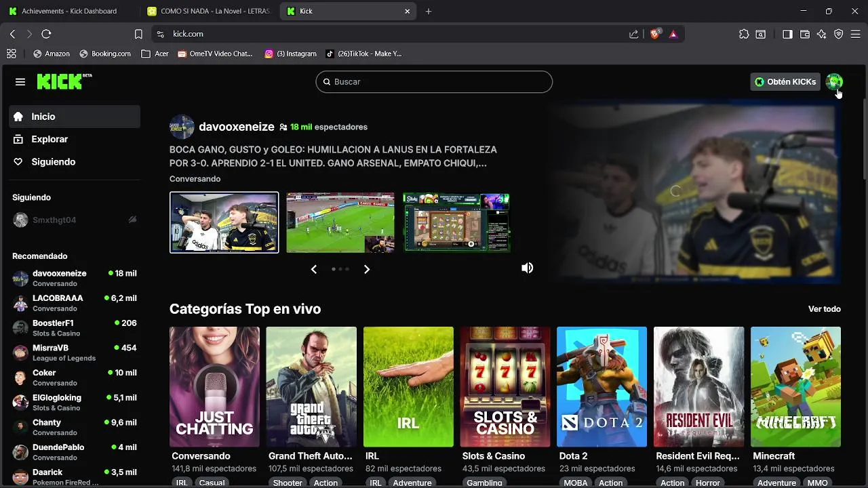868x488 pixels.
Task: Open a new browser tab
Action: [429, 12]
